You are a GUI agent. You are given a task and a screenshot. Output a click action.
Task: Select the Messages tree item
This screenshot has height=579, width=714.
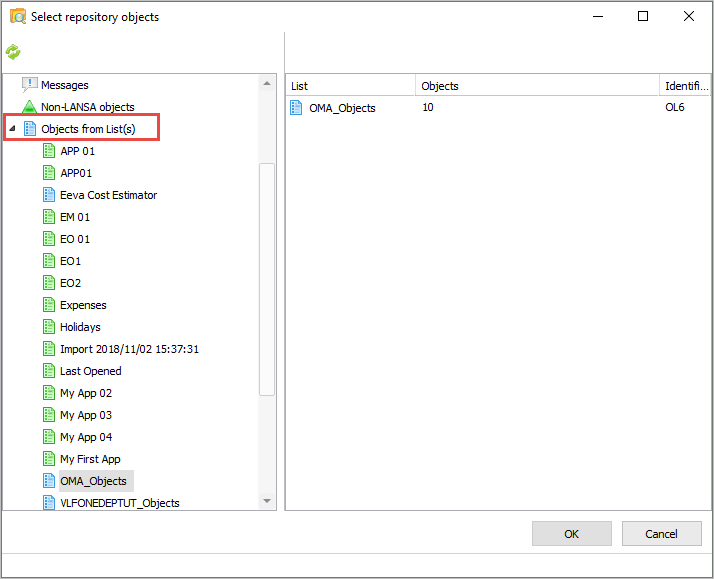(65, 85)
